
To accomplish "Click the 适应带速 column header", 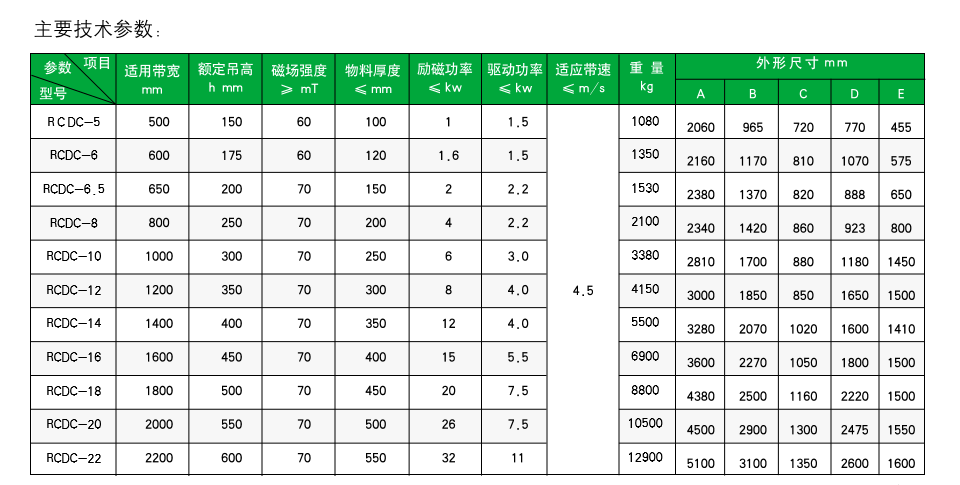I will (x=583, y=79).
